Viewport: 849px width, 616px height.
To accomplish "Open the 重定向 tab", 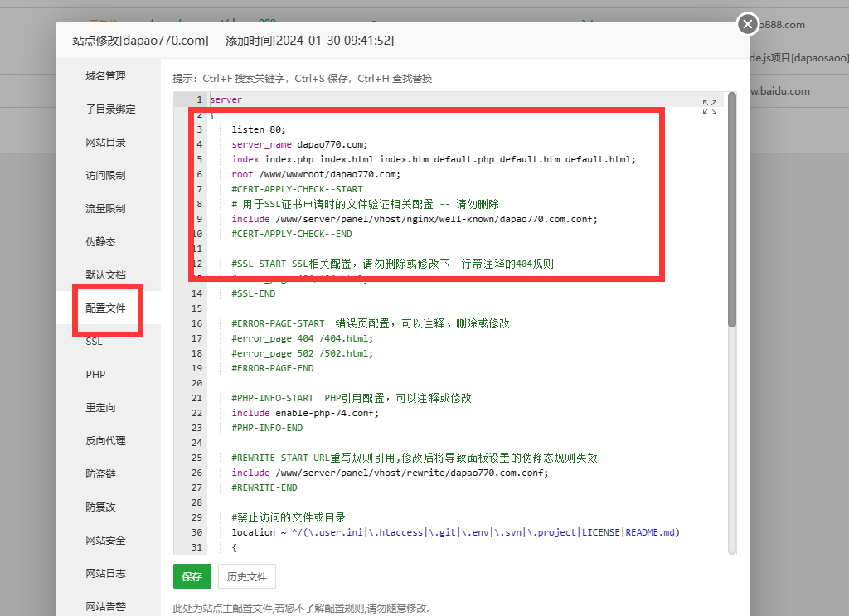I will (x=100, y=408).
